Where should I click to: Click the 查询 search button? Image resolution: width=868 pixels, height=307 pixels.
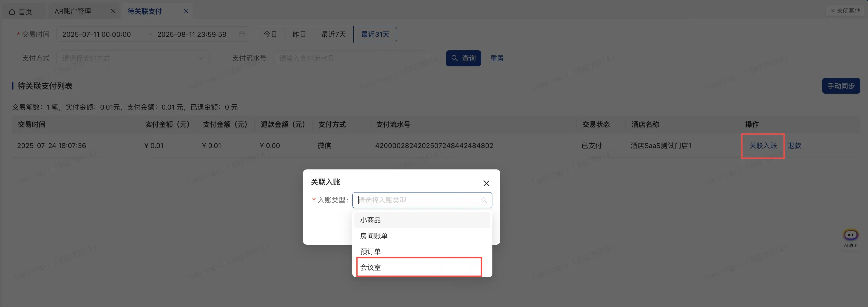pyautogui.click(x=463, y=58)
